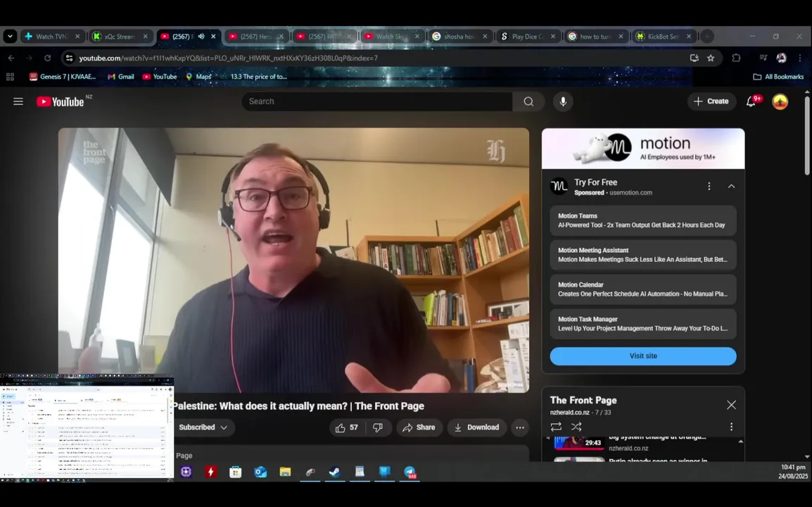
Task: Open browser profile avatar in toolbar
Action: tap(782, 58)
